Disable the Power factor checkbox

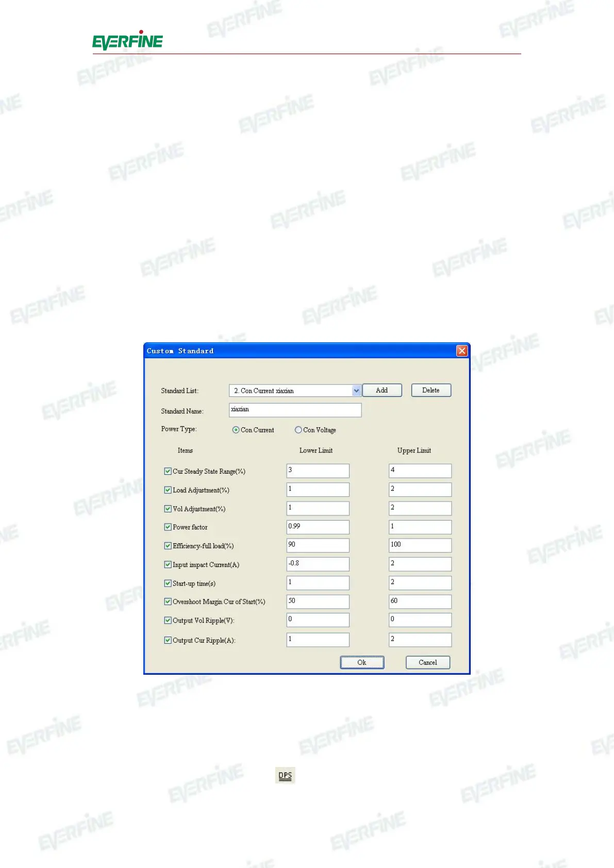[x=168, y=527]
